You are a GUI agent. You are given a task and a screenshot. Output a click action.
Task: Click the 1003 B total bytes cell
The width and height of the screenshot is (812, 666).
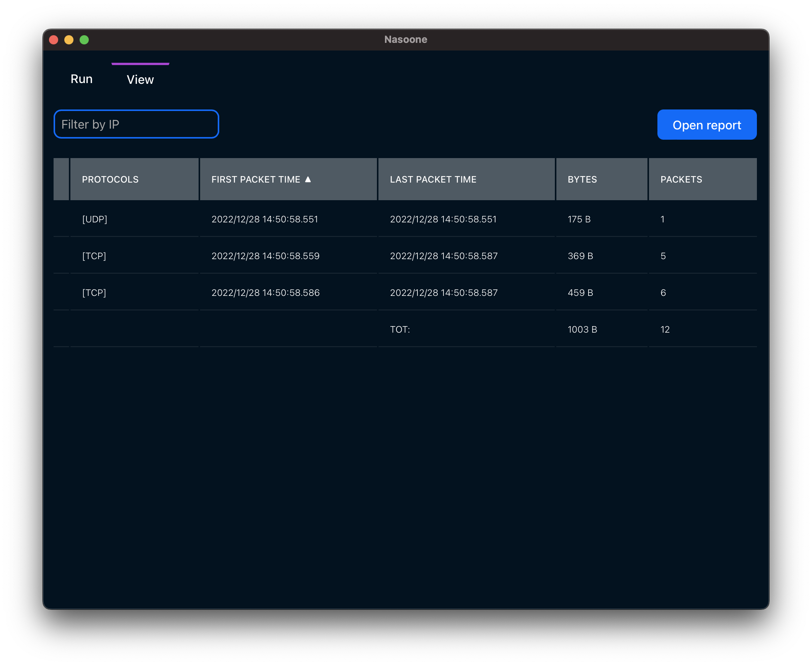582,330
